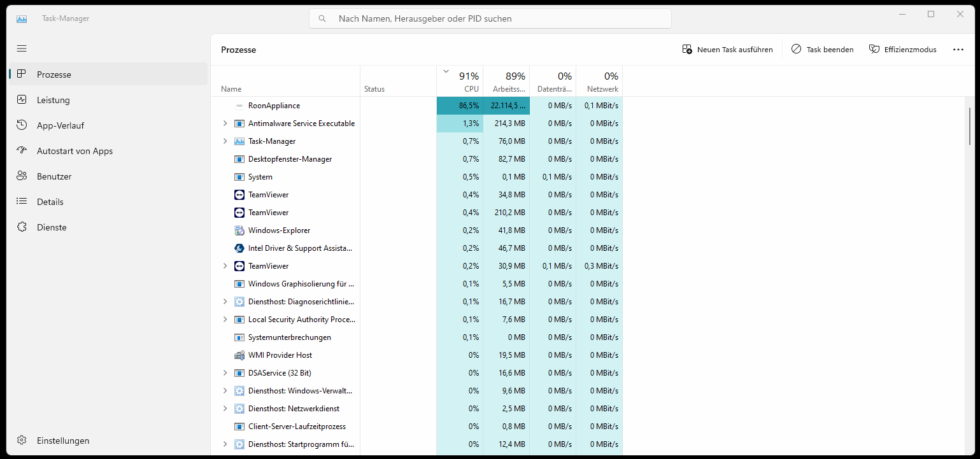
Task: Open the Benutzer users page
Action: click(x=54, y=176)
